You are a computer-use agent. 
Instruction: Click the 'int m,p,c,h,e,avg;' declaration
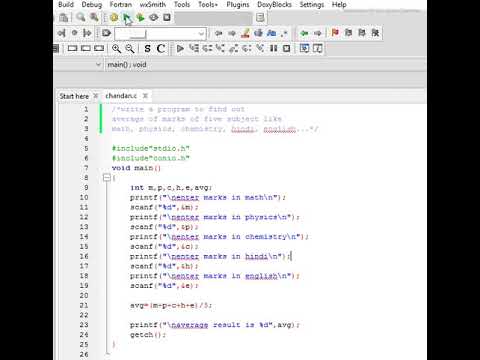pyautogui.click(x=171, y=188)
